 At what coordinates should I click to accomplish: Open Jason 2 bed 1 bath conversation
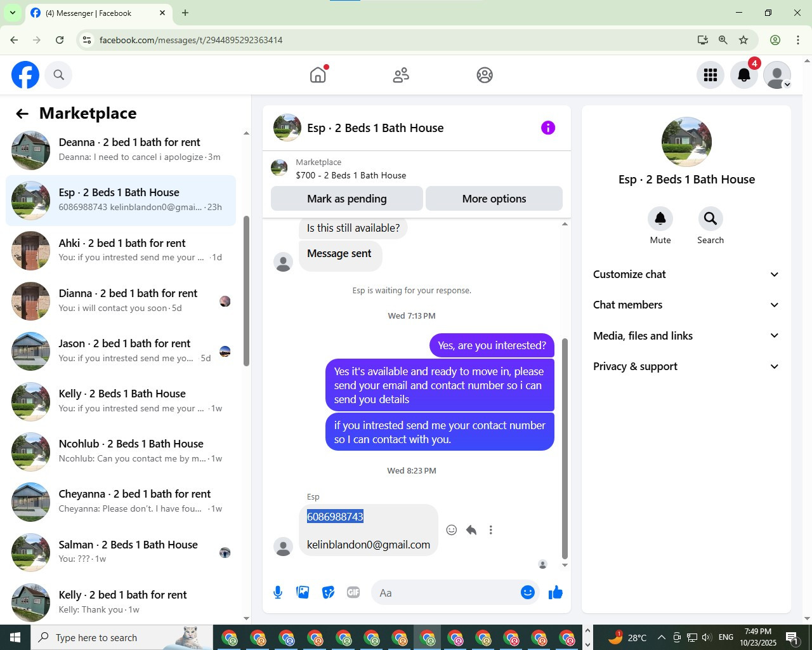tap(121, 351)
